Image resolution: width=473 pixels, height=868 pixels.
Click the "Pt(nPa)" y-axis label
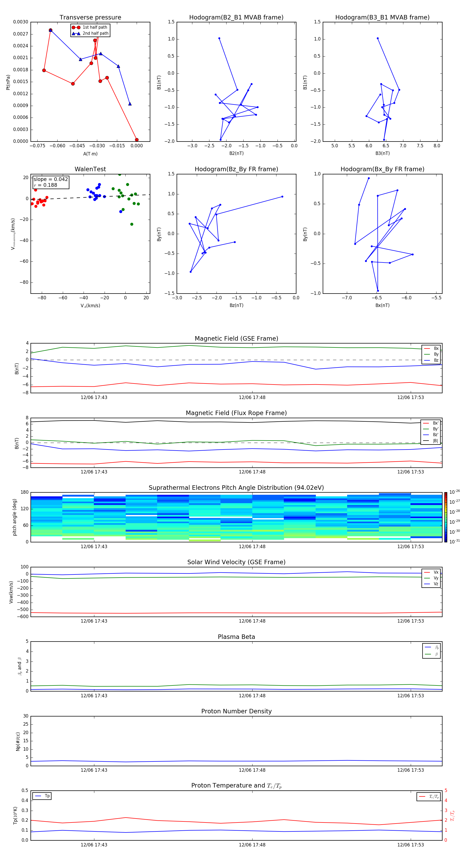pyautogui.click(x=8, y=82)
